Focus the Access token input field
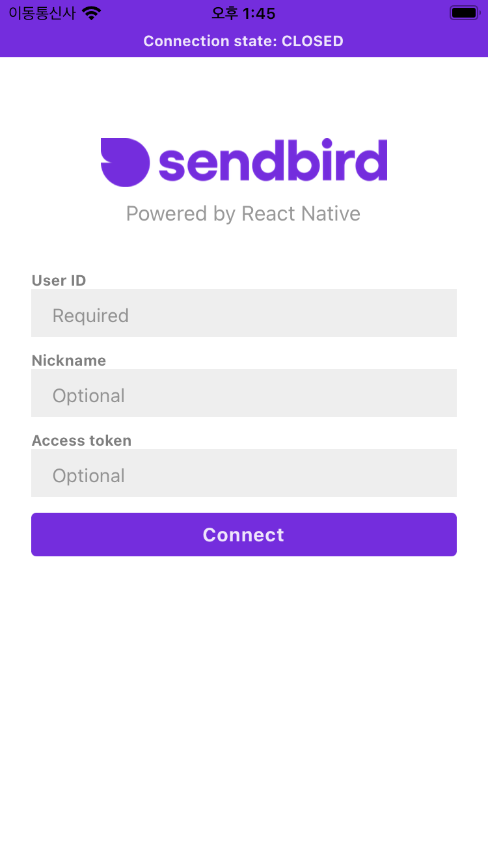 pos(244,473)
